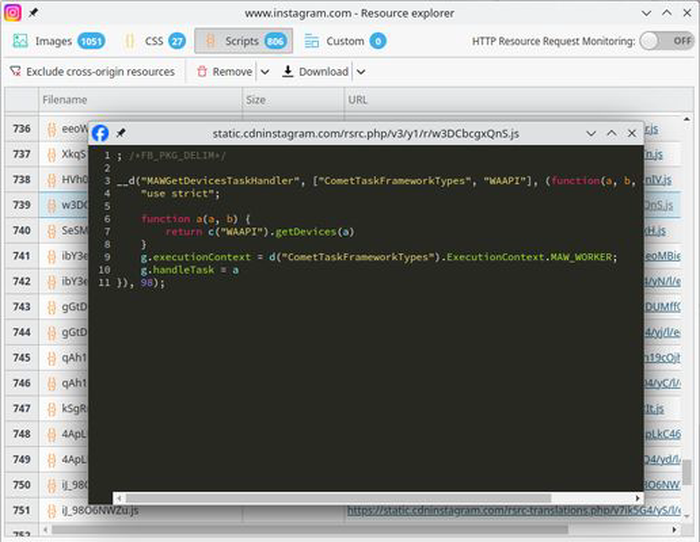Image resolution: width=700 pixels, height=542 pixels.
Task: Sort by the Filename column header
Action: (x=64, y=100)
